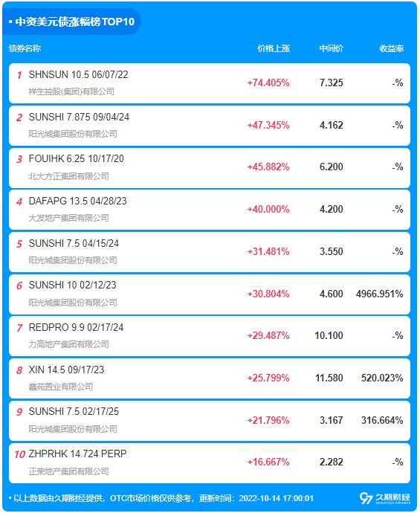Click the 4966.951% yield value

379,294
